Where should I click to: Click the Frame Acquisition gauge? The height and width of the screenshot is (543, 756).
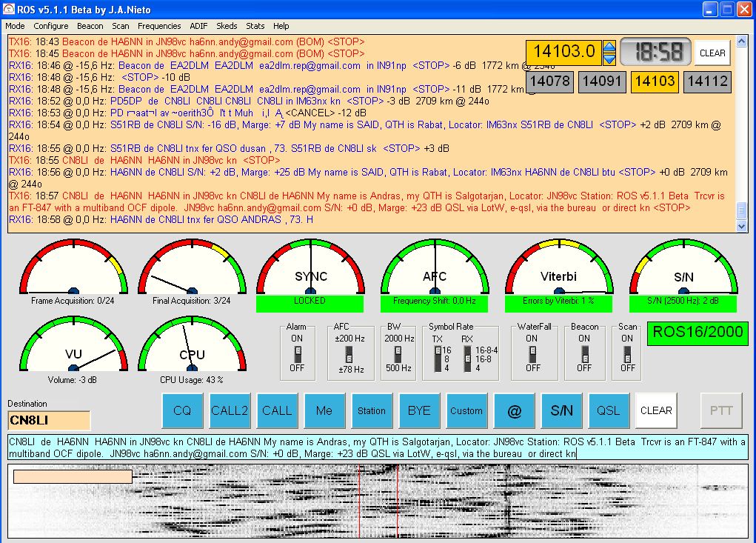pos(73,267)
